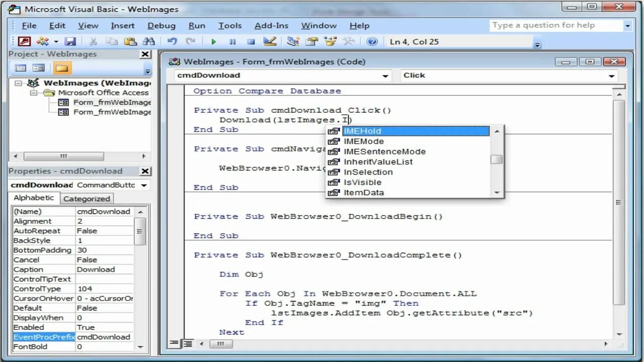Select IMEHold in the autocomplete list

408,131
